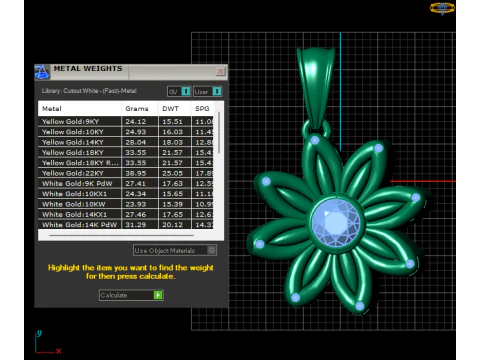Click the 27.46 grams value
480x360 pixels.
click(136, 215)
